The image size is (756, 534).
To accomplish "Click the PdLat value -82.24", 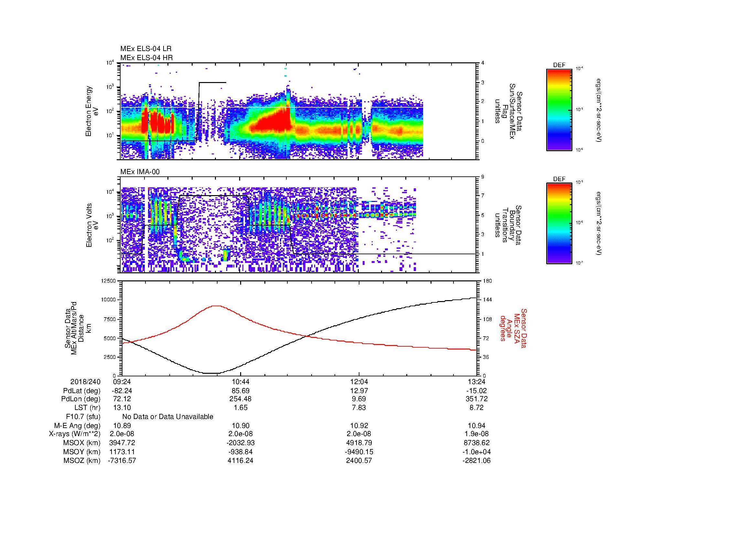I will click(x=122, y=391).
